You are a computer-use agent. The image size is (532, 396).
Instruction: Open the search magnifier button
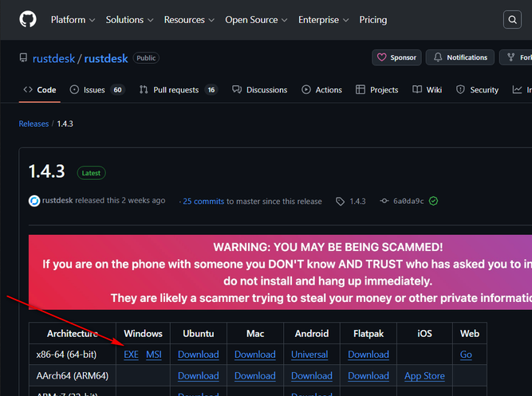point(512,20)
